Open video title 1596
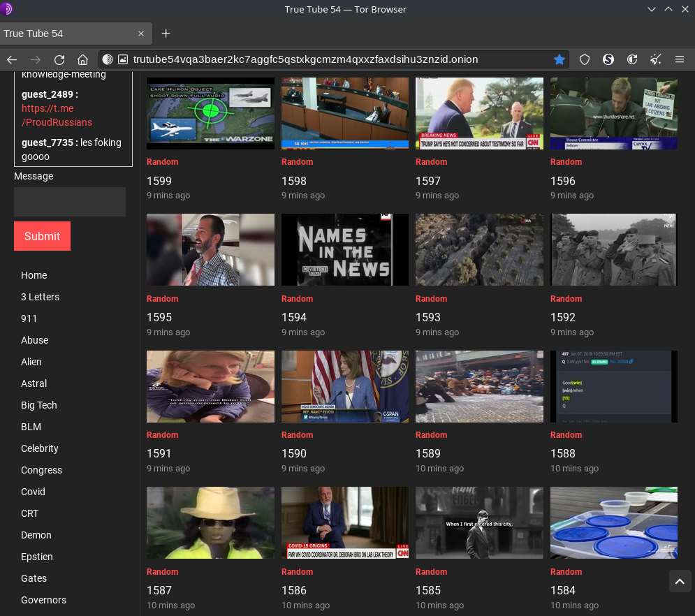 (x=563, y=182)
